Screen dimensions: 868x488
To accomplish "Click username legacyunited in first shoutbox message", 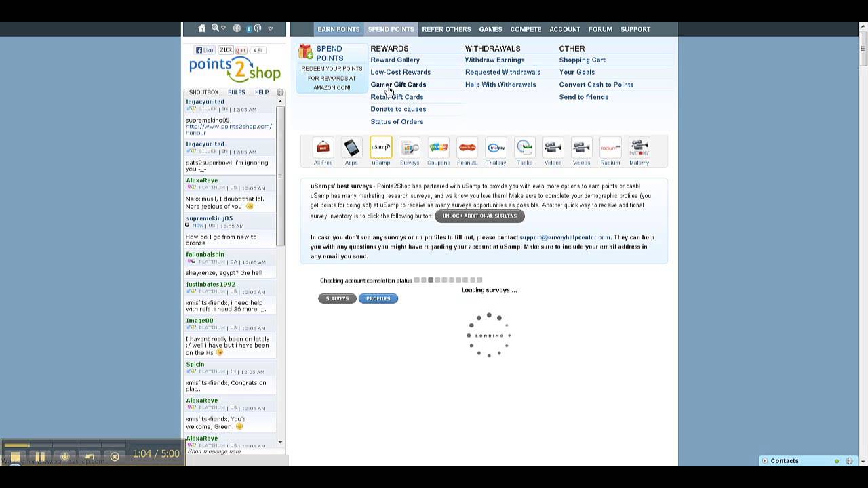I will click(205, 102).
